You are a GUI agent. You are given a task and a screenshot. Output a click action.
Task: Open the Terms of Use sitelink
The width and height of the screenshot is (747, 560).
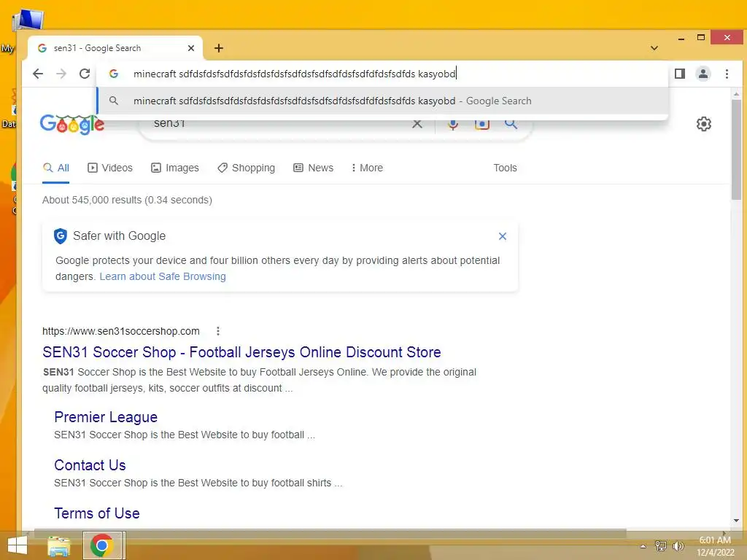pyautogui.click(x=97, y=513)
